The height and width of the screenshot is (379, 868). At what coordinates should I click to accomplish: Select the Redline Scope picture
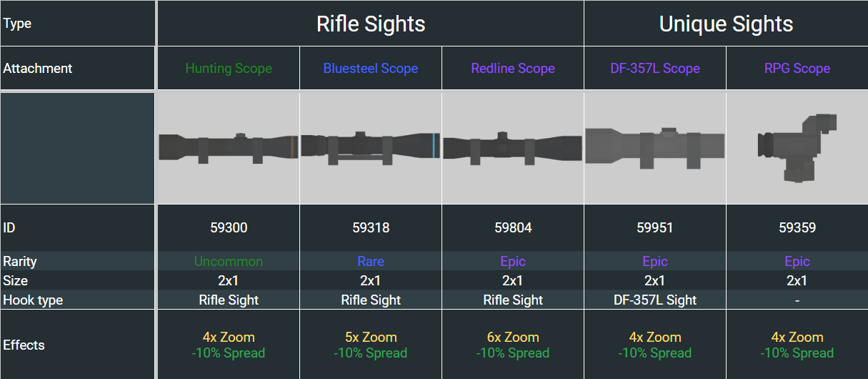tap(513, 147)
